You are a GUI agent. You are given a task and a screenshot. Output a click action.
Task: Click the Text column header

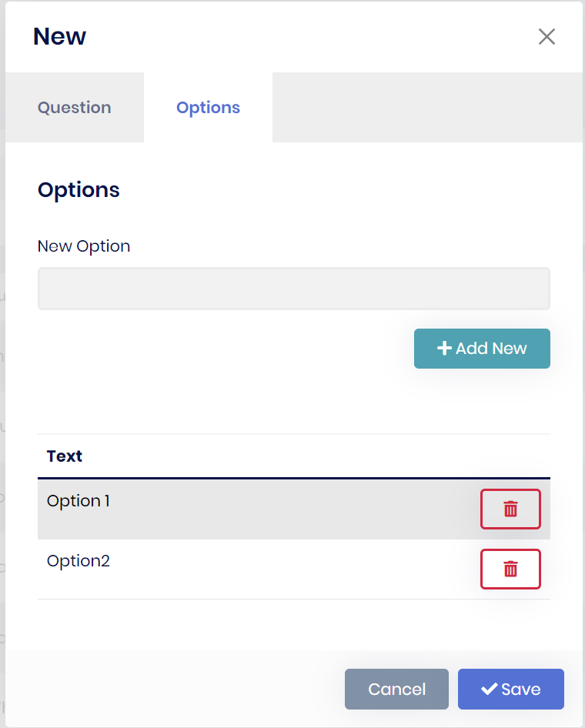65,456
